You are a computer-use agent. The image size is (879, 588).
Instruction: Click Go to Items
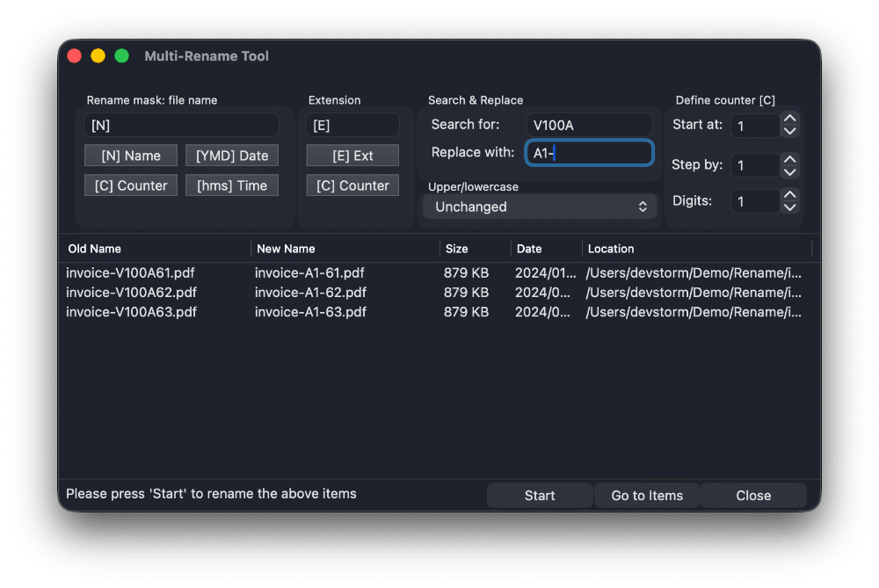647,495
